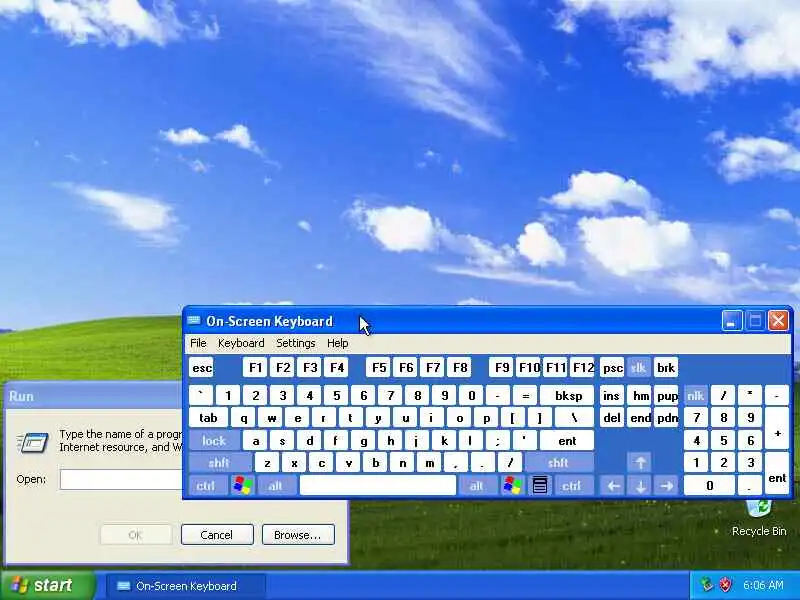Click the 6:06 AM clock
The image size is (800, 600).
[763, 585]
